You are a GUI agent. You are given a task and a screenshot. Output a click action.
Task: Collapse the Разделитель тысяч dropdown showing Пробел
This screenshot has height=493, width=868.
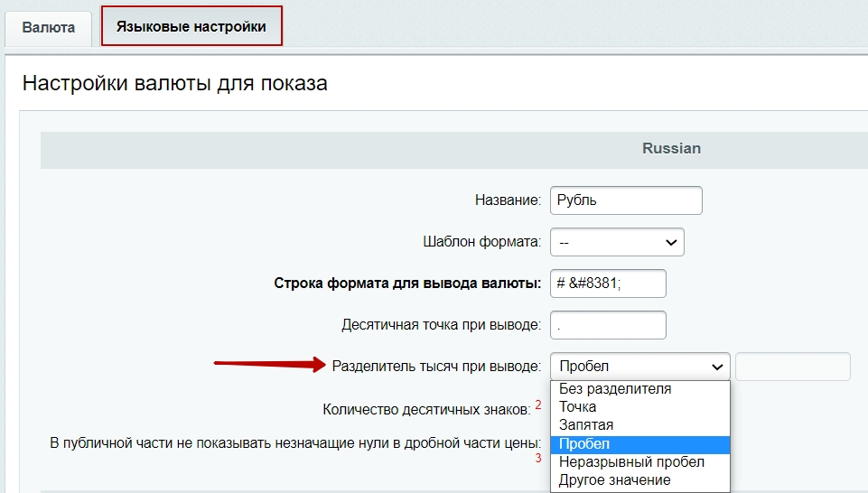tap(639, 367)
